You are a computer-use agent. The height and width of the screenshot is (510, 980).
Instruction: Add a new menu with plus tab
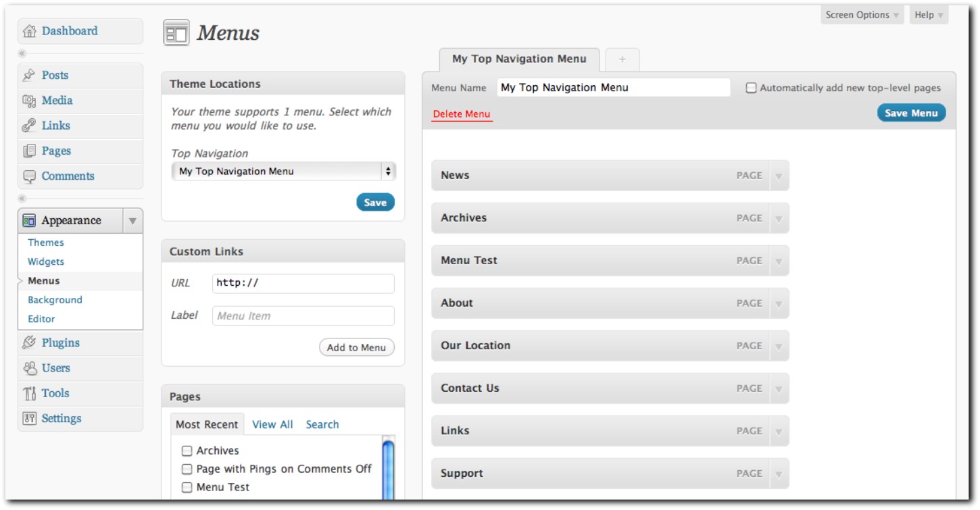(x=622, y=59)
